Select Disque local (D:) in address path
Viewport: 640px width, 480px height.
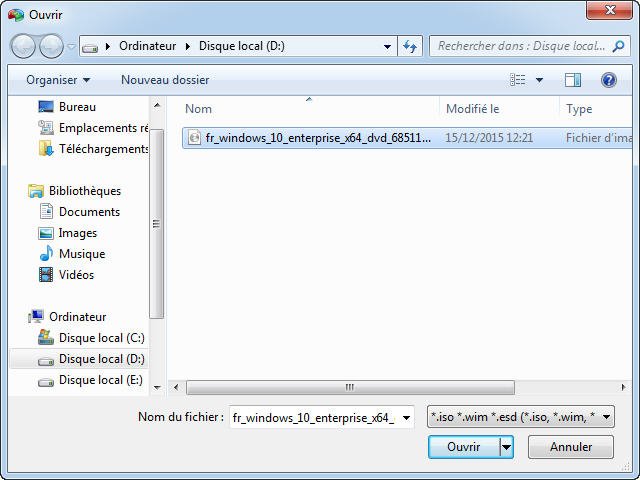(x=242, y=46)
